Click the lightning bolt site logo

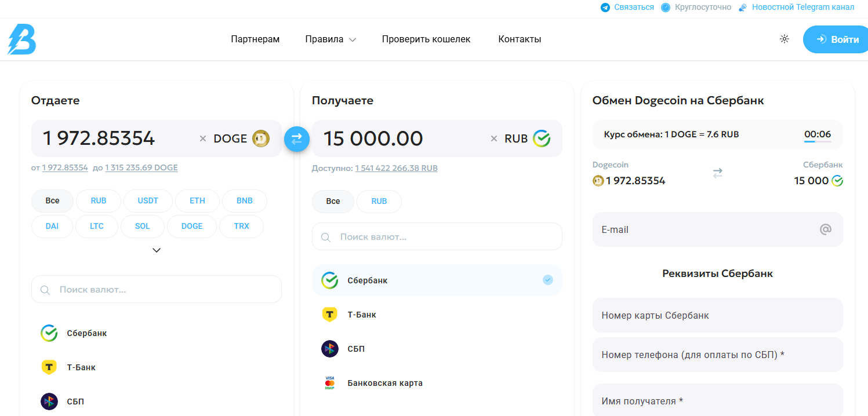tap(21, 39)
